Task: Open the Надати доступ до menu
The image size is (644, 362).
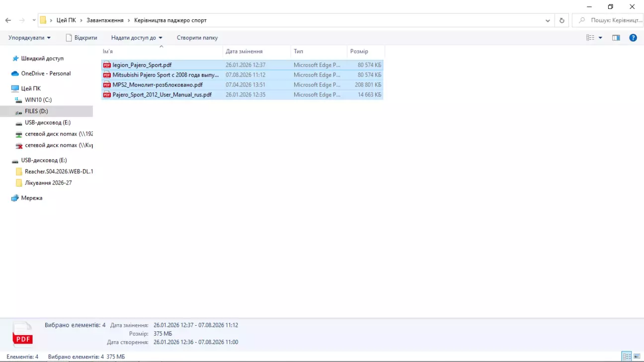Action: coord(137,38)
